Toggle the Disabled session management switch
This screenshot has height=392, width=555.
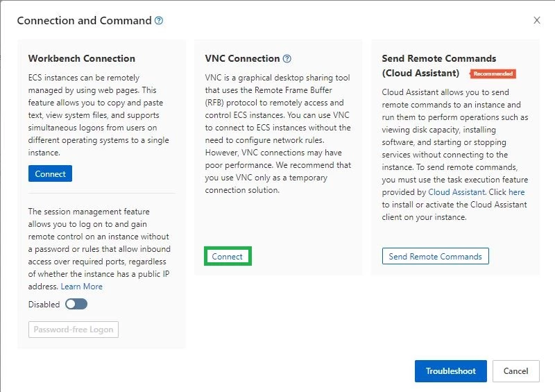[76, 304]
